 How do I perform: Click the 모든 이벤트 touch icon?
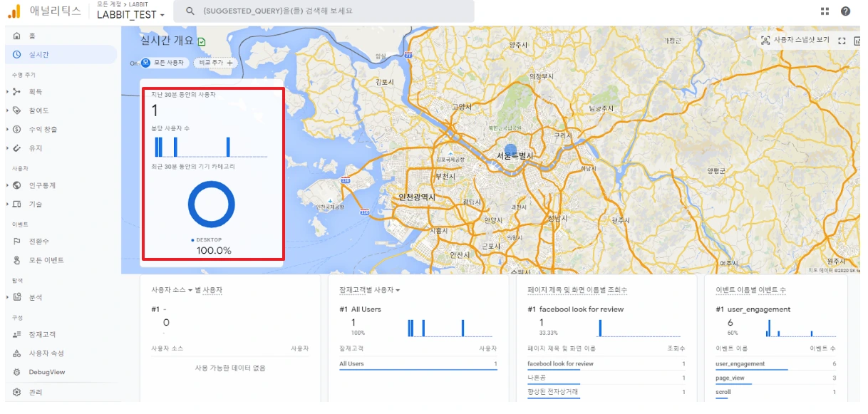(x=17, y=260)
